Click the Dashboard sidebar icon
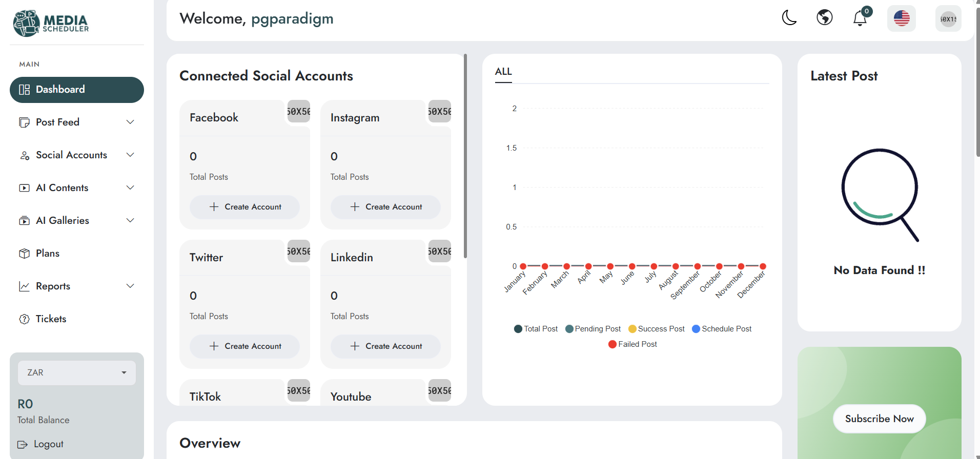Screen dimensions: 980x459 pos(24,90)
